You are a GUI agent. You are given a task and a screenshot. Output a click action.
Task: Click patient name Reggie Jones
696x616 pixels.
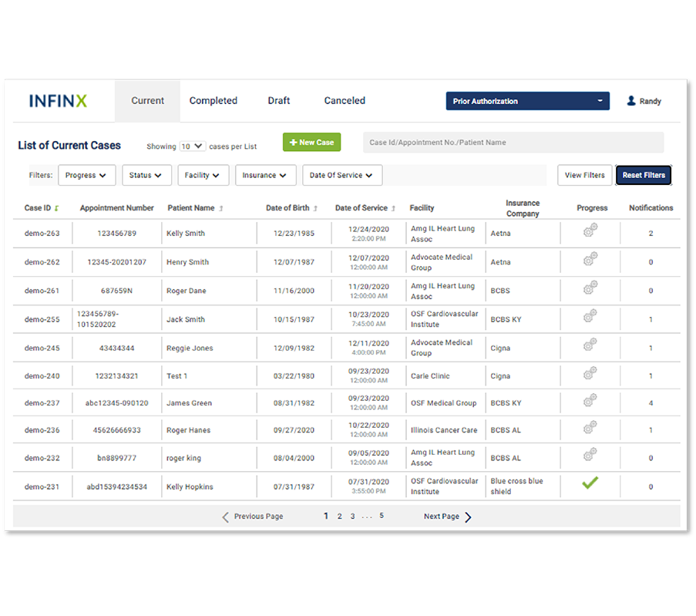tap(190, 348)
